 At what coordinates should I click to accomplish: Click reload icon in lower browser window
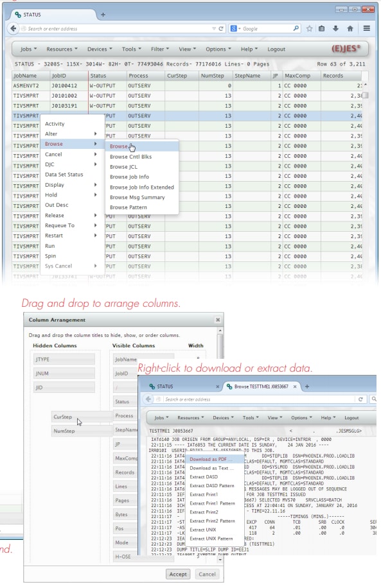tap(360, 399)
